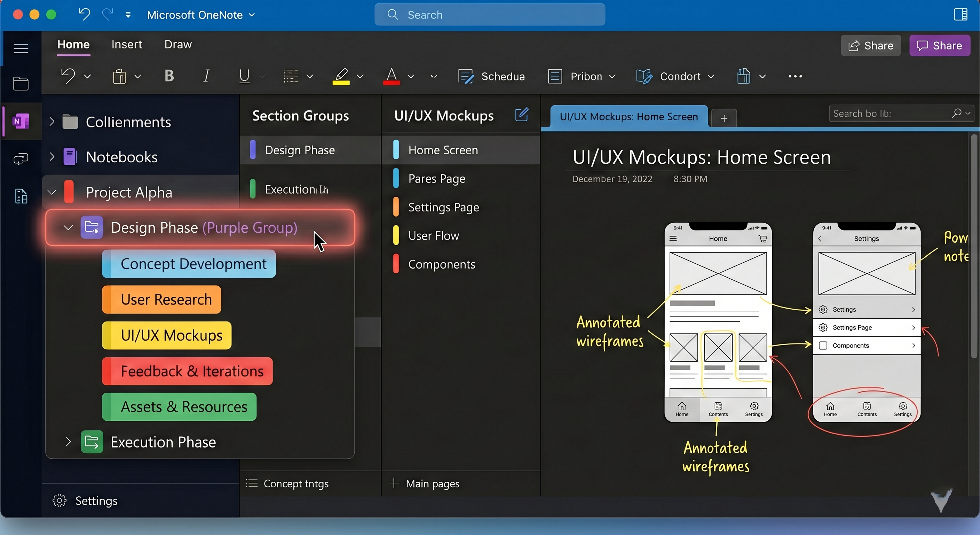Open the more options ellipsis
Screen dimensions: 980x535
click(x=795, y=76)
